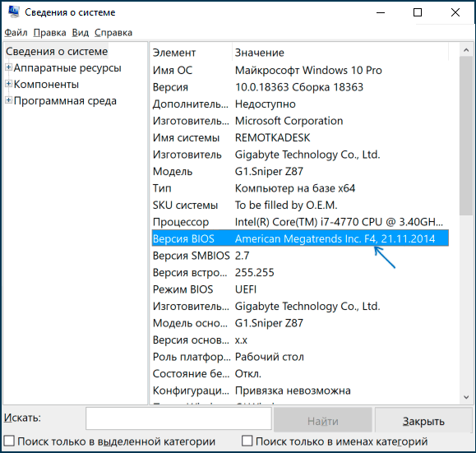Select the Рабочий стол role row
Image resolution: width=476 pixels, height=453 pixels.
[300, 357]
